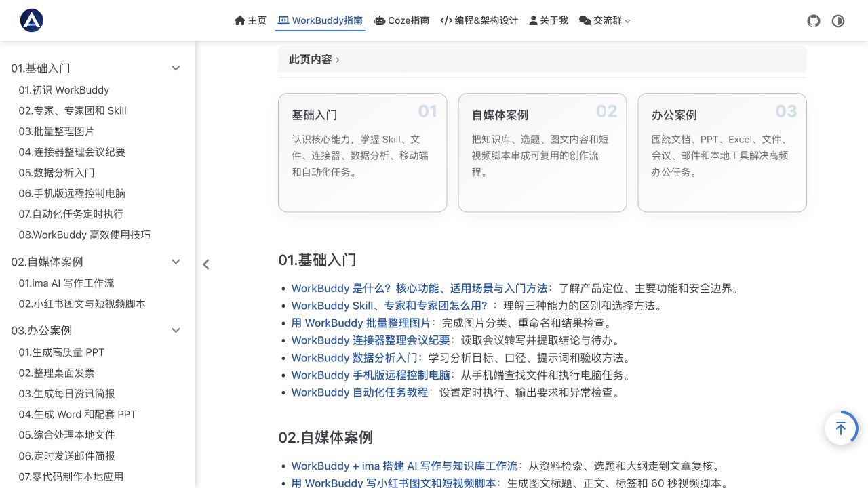
Task: Open the WorkBuddy指南 nav tab
Action: 320,20
